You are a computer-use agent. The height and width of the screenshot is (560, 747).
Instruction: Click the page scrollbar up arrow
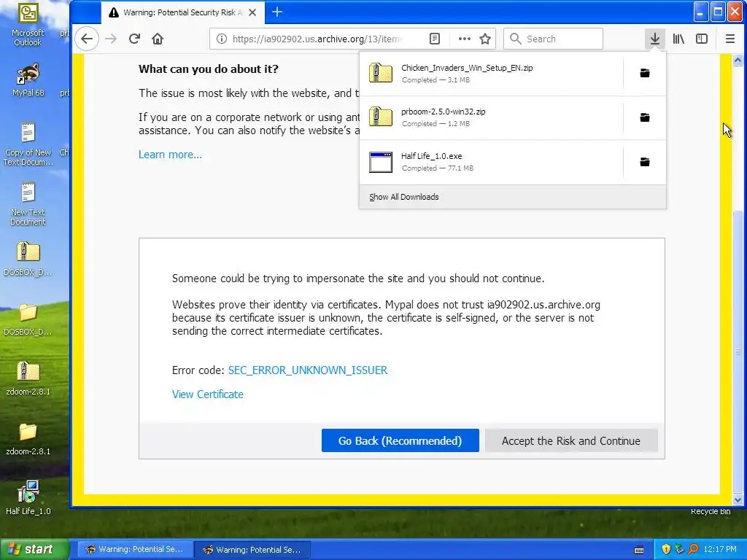point(738,60)
